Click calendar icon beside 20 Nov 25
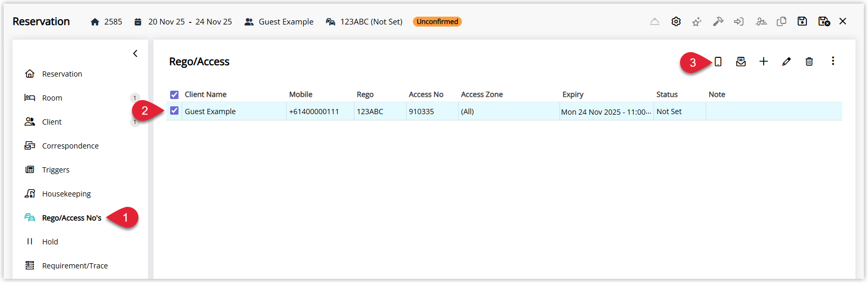Viewport: 868px width, 283px height. point(138,22)
